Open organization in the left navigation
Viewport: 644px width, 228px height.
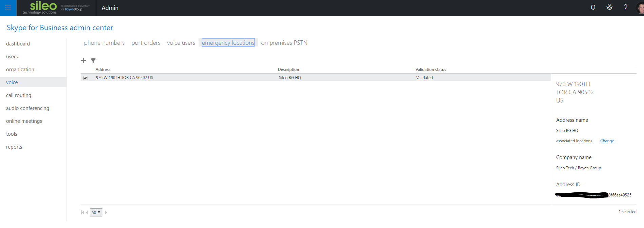tap(20, 70)
